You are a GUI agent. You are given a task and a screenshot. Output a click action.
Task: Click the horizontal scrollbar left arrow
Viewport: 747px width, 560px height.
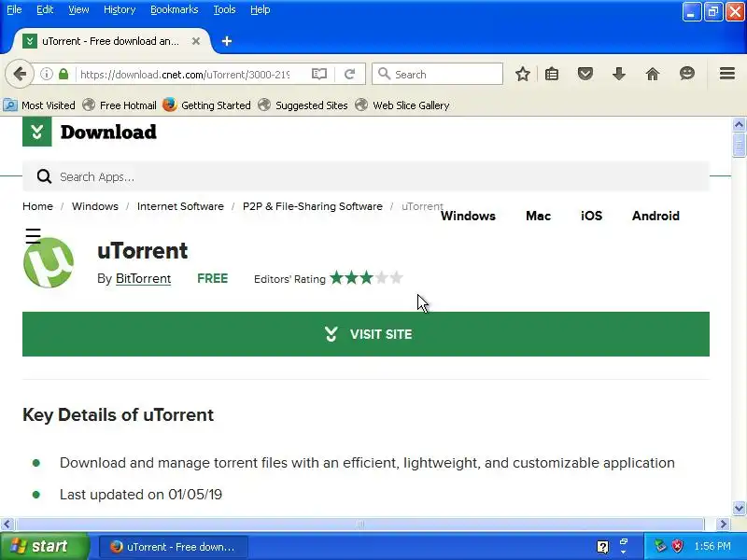click(7, 524)
